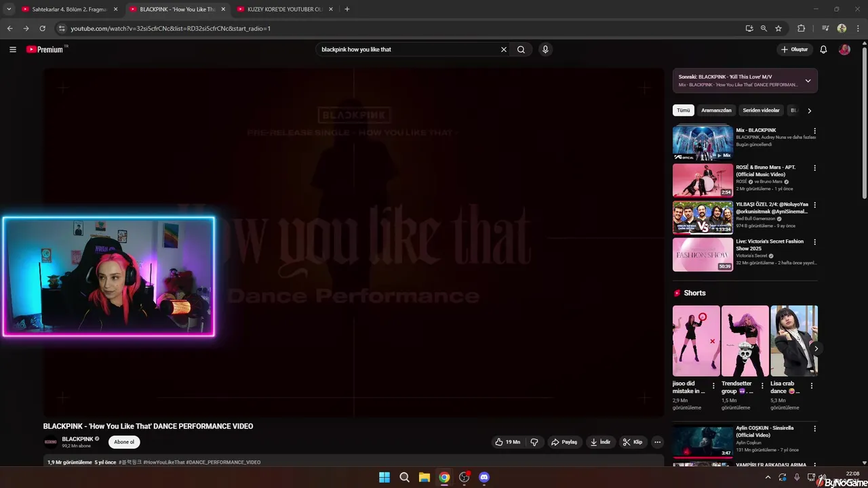The image size is (868, 488).
Task: Open options for Trendsetter group short
Action: click(x=762, y=386)
